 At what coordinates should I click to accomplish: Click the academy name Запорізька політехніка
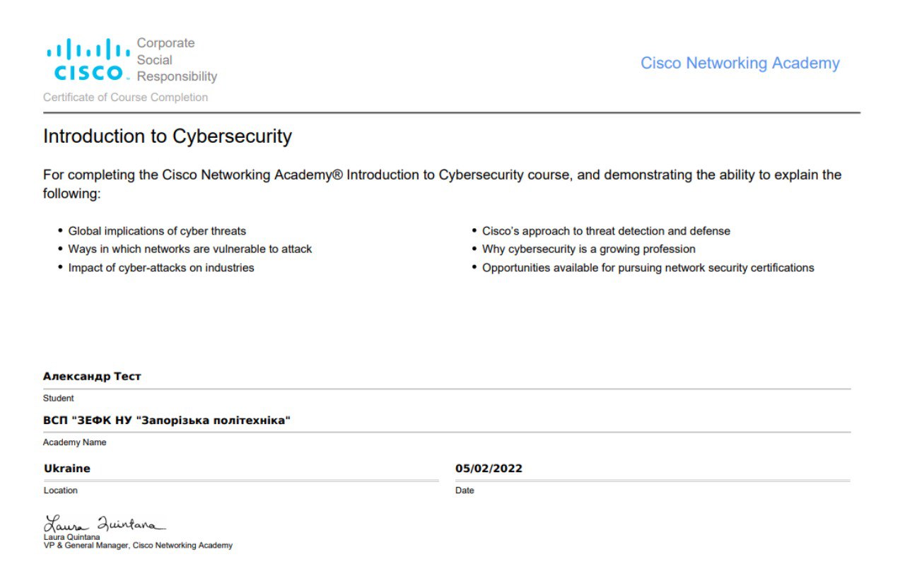click(x=167, y=421)
